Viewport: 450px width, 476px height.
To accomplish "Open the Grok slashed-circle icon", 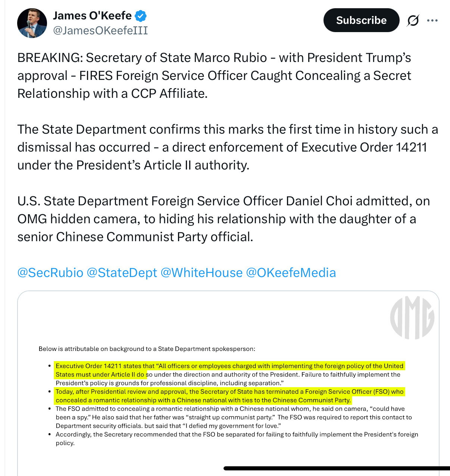I will (x=413, y=21).
